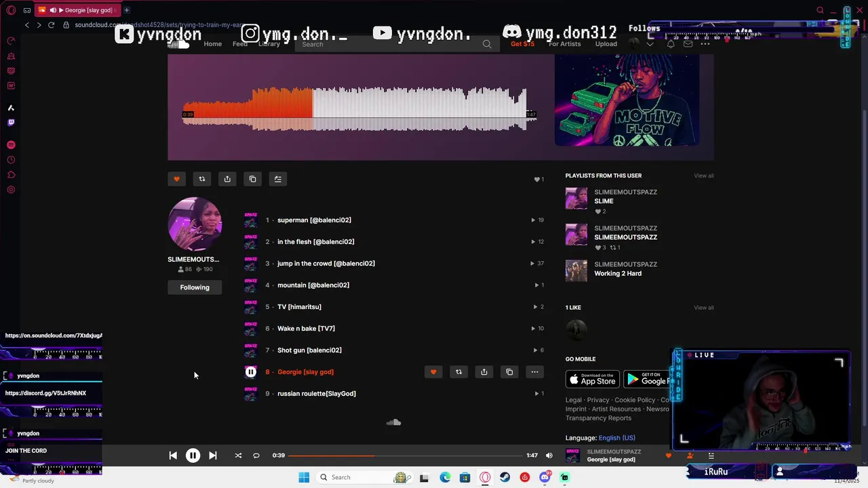
Task: Copy the playlist link using the button under the waveform
Action: pos(252,179)
